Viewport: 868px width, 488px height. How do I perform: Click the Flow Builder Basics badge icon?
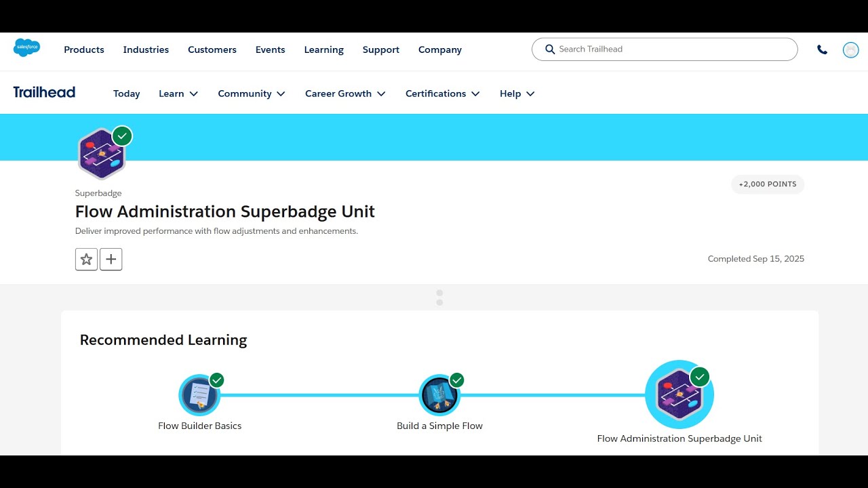tap(199, 395)
